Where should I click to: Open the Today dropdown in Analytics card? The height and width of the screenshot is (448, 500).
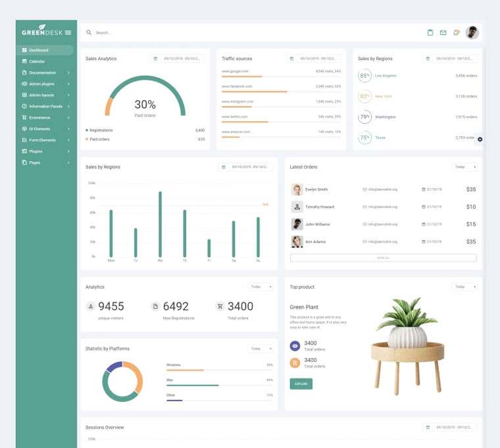click(261, 287)
